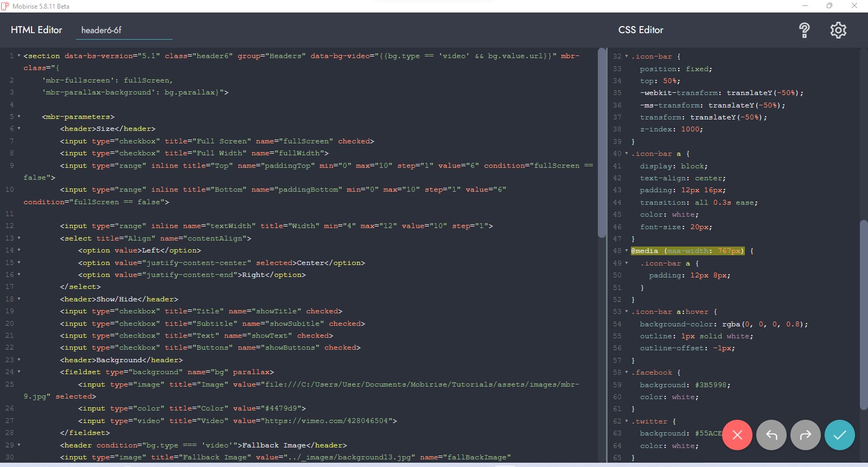The height and width of the screenshot is (467, 868).
Task: Confirm changes with the teal checkmark button
Action: [840, 435]
